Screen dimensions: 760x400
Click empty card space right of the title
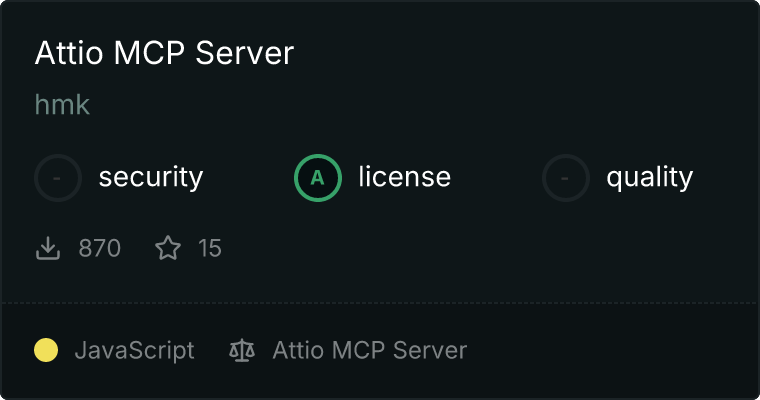pos(520,53)
